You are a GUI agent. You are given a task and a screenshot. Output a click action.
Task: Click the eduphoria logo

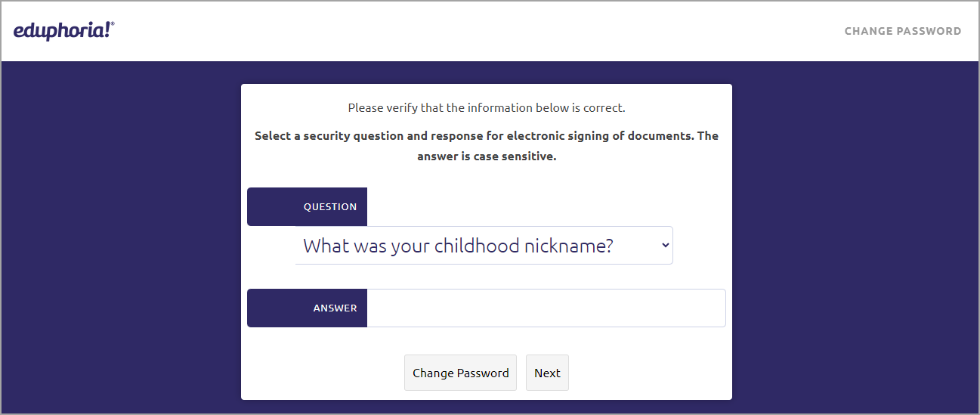tap(63, 31)
